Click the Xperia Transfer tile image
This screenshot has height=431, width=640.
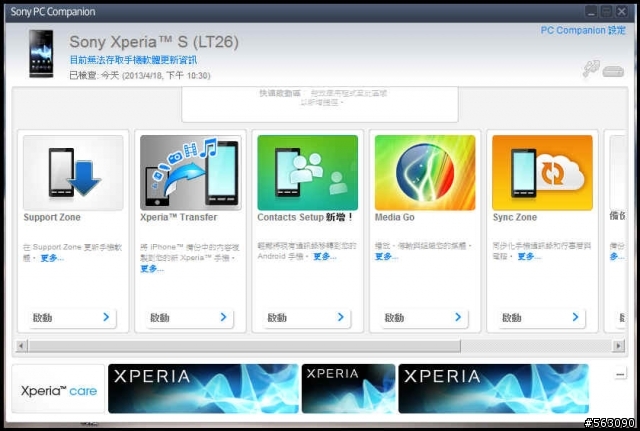191,173
